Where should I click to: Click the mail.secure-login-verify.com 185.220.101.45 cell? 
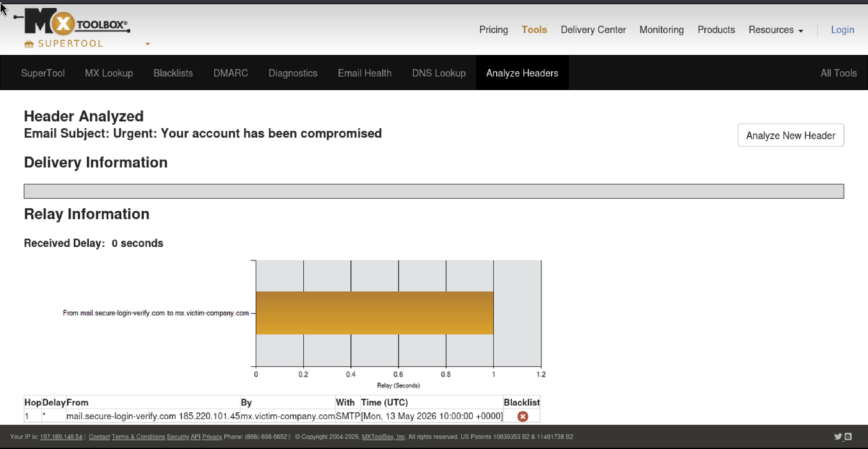pyautogui.click(x=153, y=416)
